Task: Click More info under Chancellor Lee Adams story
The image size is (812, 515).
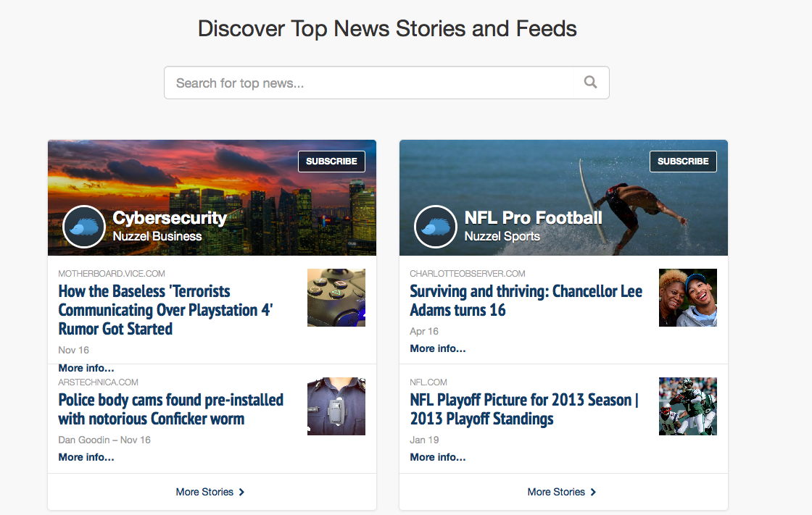Action: 437,348
